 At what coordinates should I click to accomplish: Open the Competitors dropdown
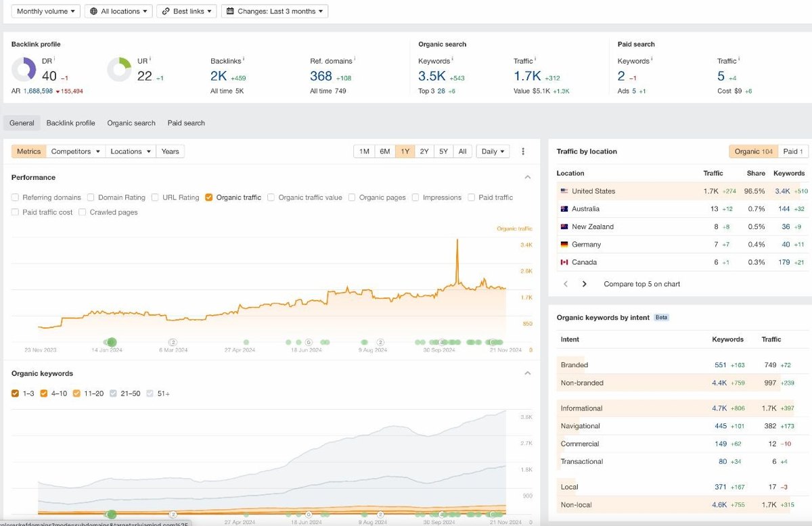76,151
